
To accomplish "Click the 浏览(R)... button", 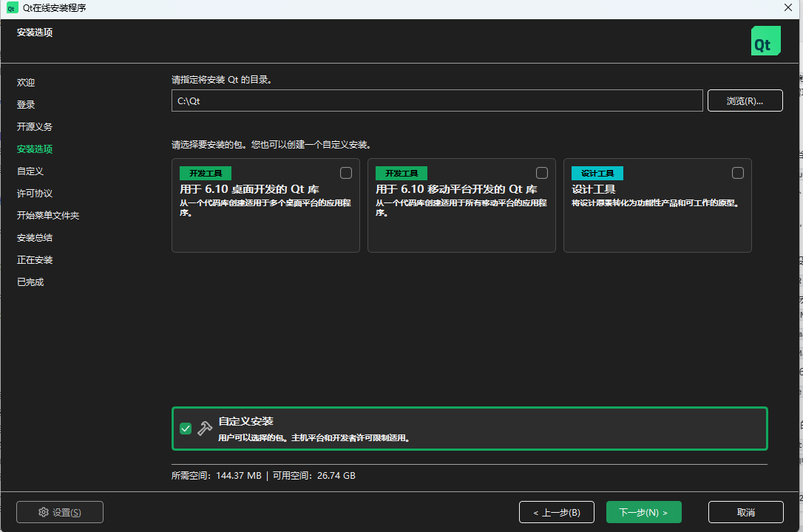I will click(745, 100).
